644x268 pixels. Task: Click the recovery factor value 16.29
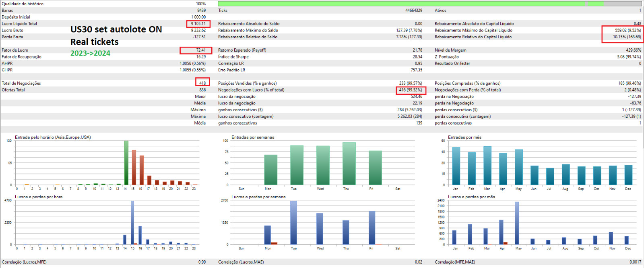(201, 57)
